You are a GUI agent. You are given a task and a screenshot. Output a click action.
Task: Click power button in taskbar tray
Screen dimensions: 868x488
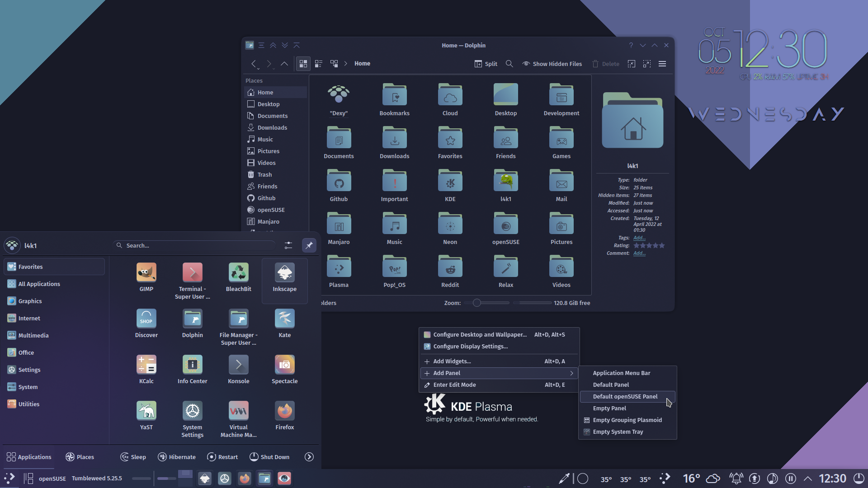point(858,479)
